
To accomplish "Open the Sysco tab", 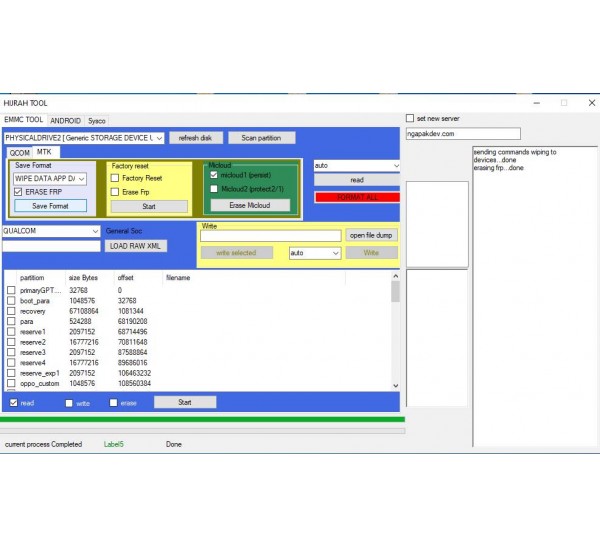I will [x=96, y=121].
